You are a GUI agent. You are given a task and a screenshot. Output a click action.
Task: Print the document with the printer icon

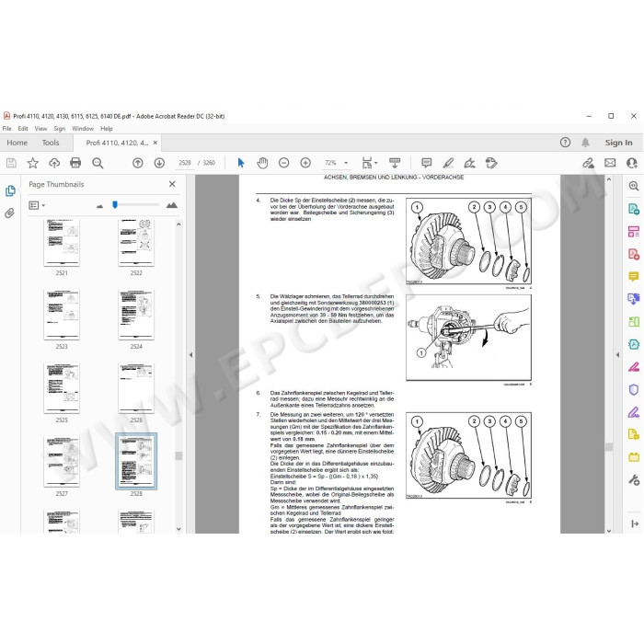coord(75,163)
